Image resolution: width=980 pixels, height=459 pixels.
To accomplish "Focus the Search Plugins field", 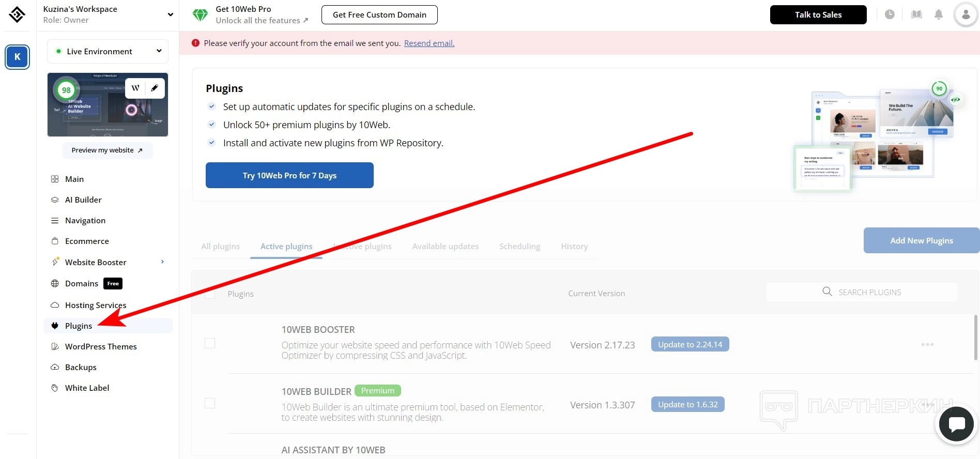I will [862, 292].
